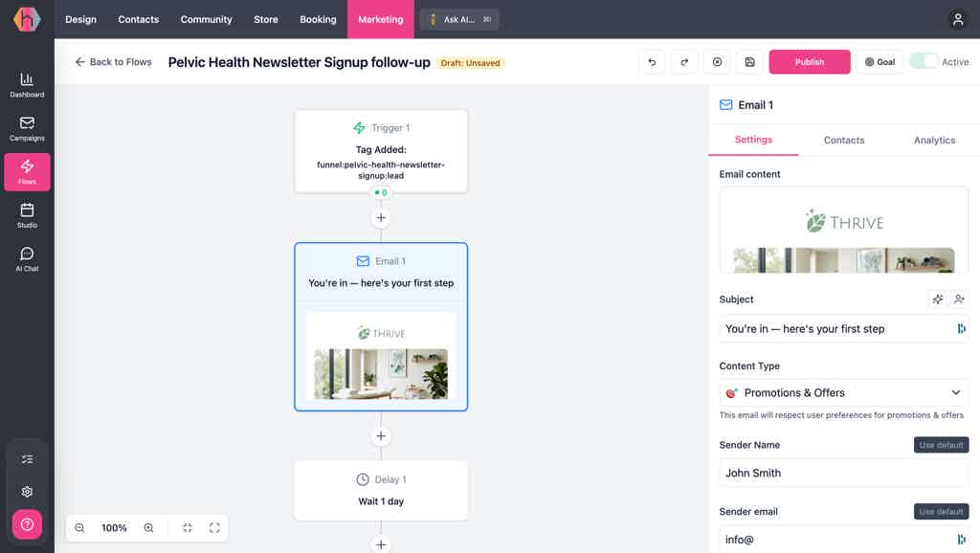Select the Flows sidebar item
The width and height of the screenshot is (980, 553).
(27, 172)
